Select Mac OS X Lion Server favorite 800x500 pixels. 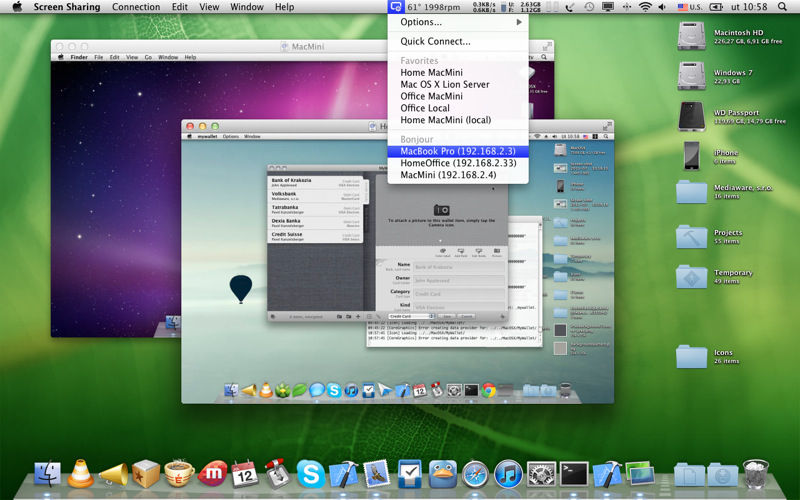pos(458,84)
